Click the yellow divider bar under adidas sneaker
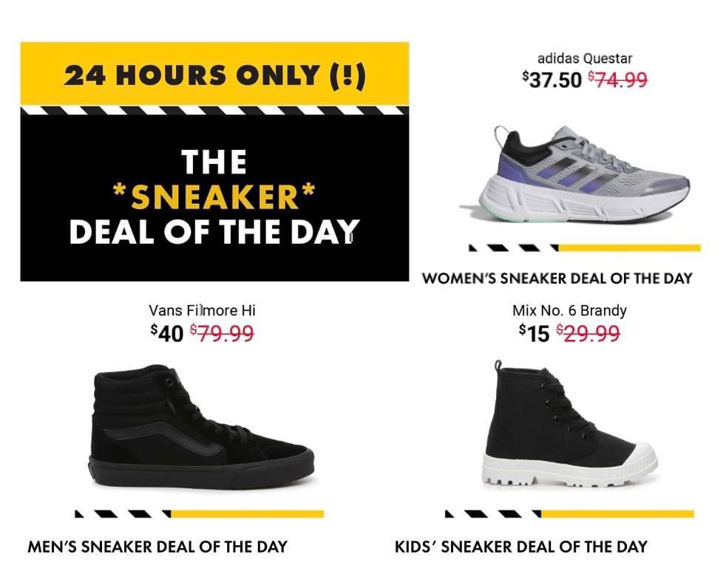Screen dimensions: 723x588 point(628,248)
